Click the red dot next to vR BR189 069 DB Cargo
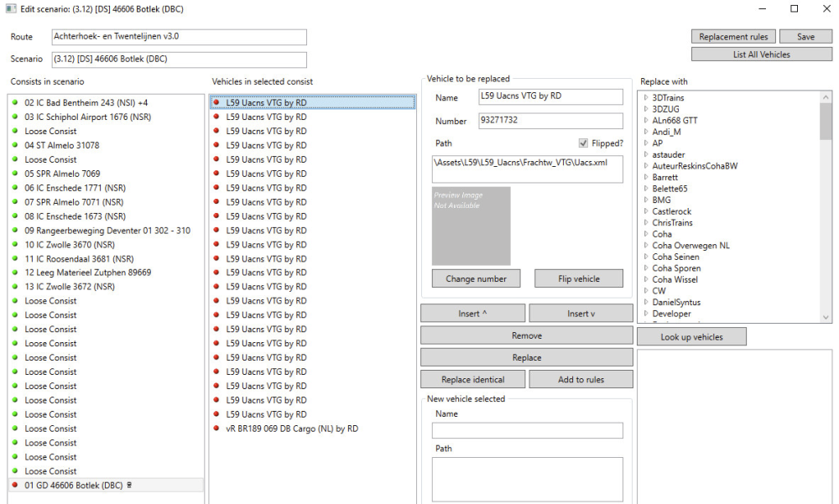The width and height of the screenshot is (839, 504). (216, 429)
